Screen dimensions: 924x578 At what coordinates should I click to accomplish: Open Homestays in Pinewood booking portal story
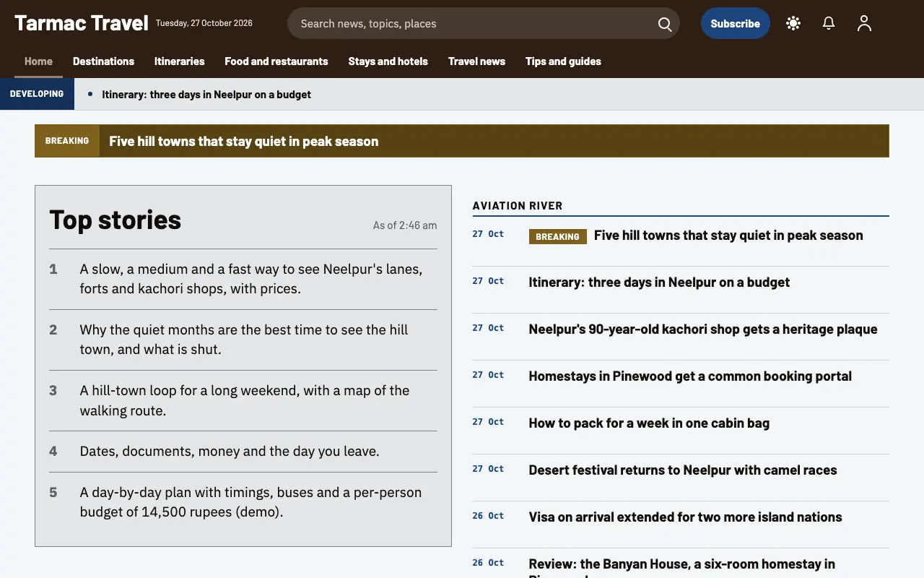[x=690, y=376]
